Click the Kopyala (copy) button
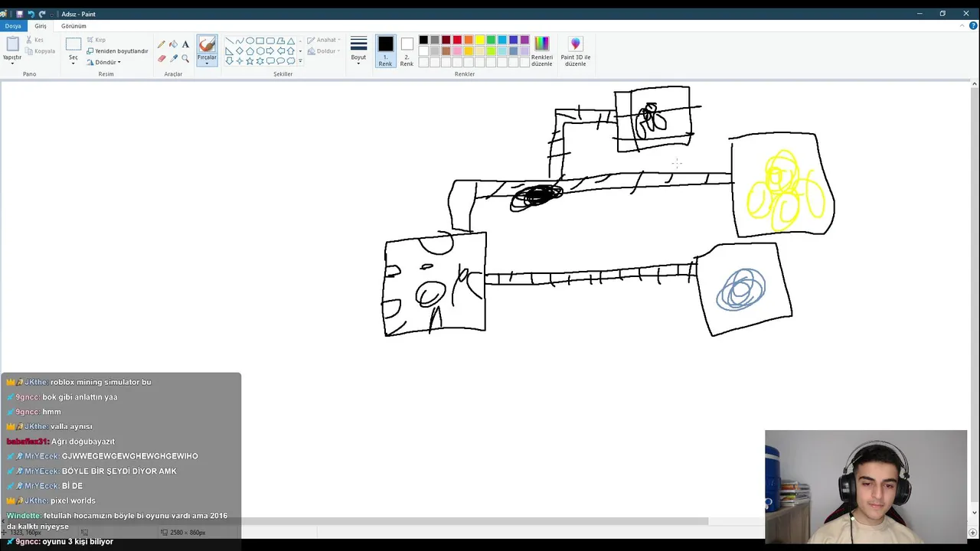This screenshot has height=551, width=980. (x=40, y=51)
